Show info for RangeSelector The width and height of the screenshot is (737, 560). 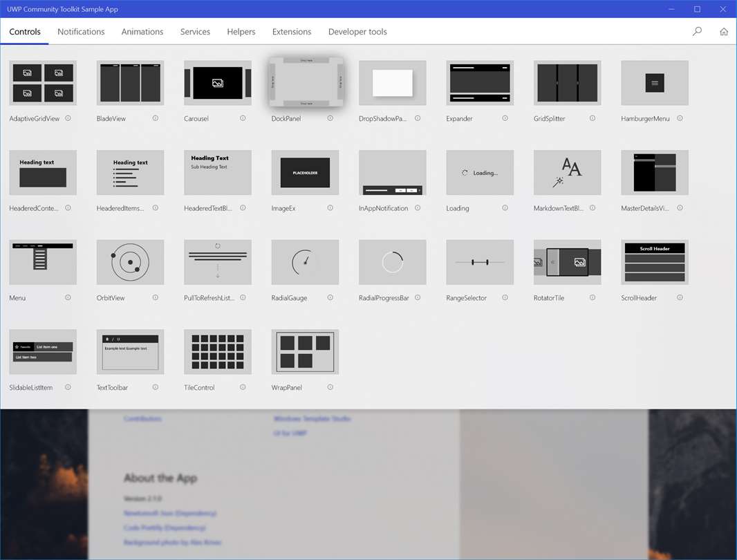point(505,298)
